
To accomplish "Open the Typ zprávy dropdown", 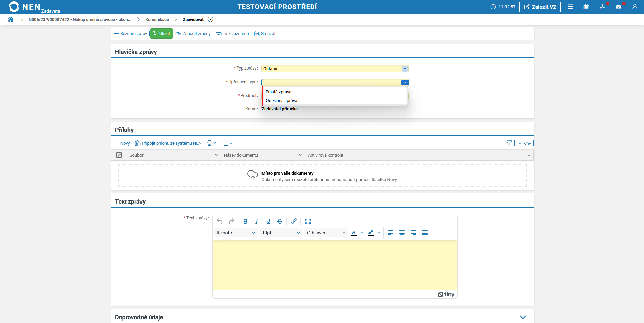I will [x=405, y=68].
